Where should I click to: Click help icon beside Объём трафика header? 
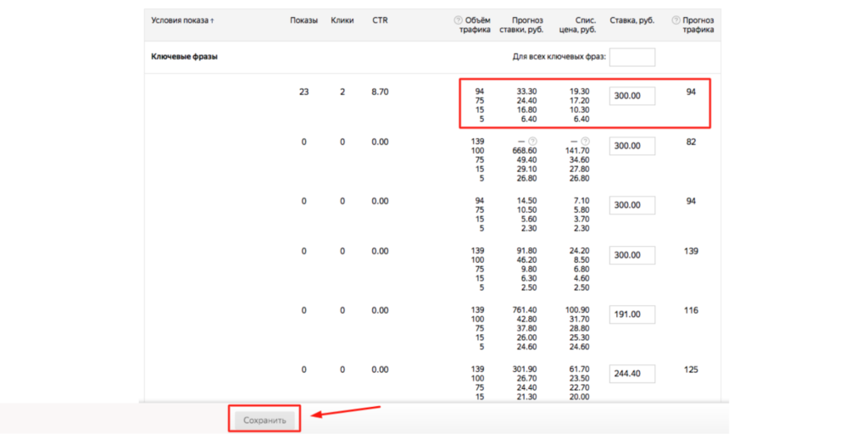pyautogui.click(x=459, y=19)
